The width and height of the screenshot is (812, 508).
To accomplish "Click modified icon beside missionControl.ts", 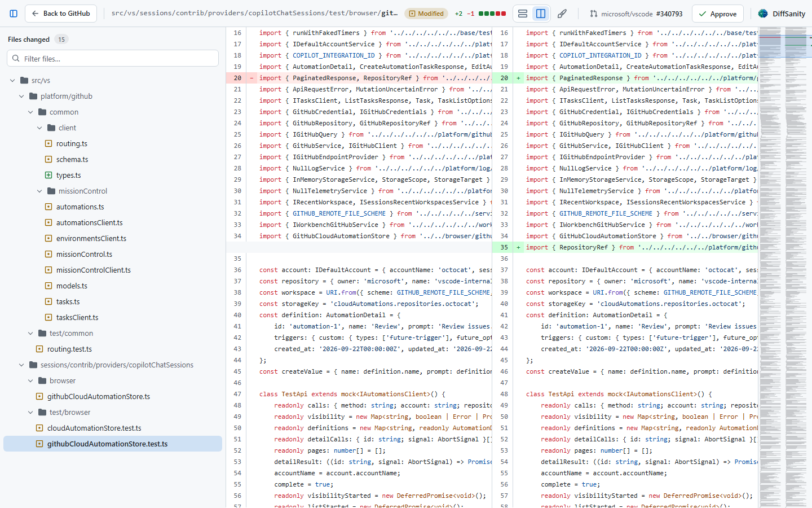I will (48, 254).
